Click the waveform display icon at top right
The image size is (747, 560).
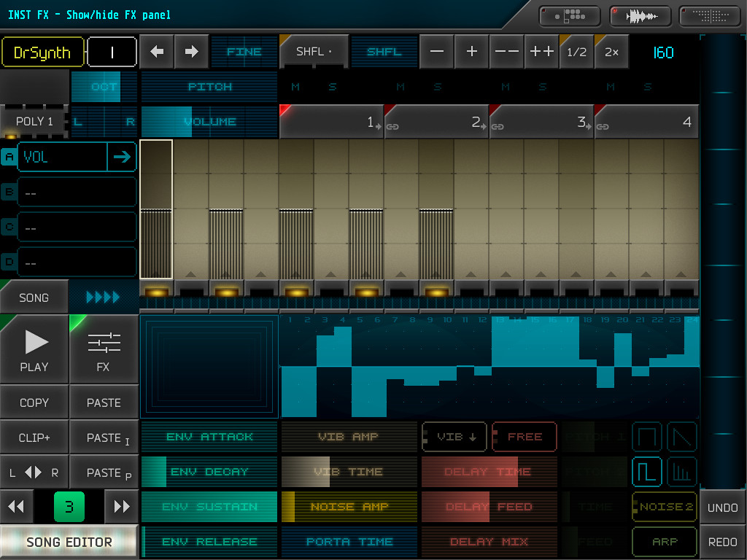click(640, 15)
